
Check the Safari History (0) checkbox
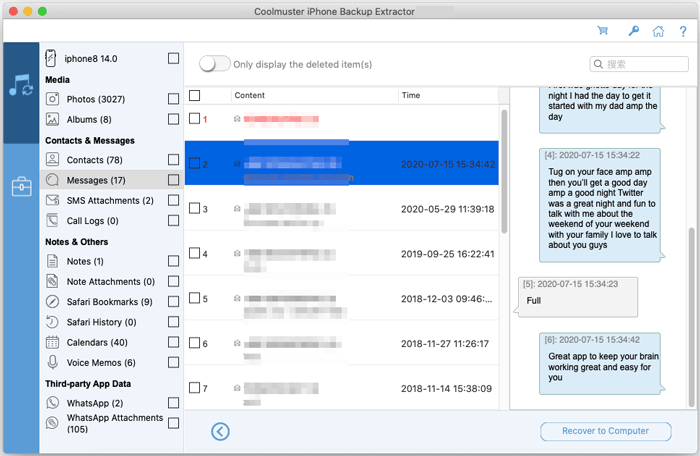(173, 322)
